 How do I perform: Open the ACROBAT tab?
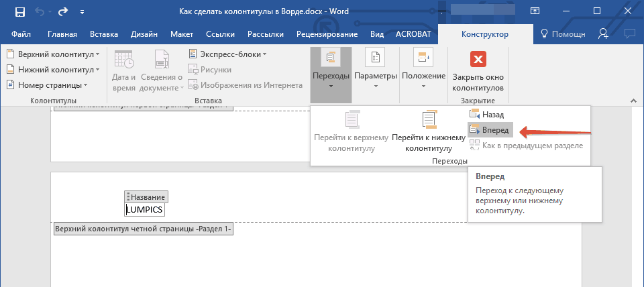413,34
